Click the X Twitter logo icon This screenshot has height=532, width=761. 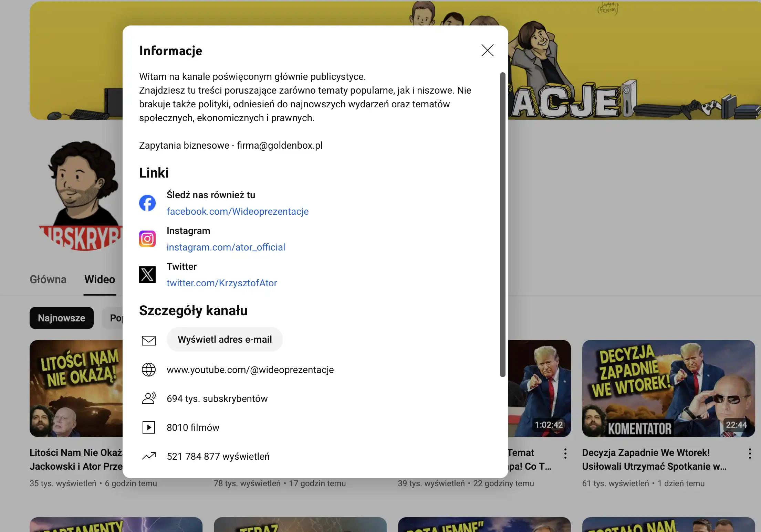click(x=147, y=275)
